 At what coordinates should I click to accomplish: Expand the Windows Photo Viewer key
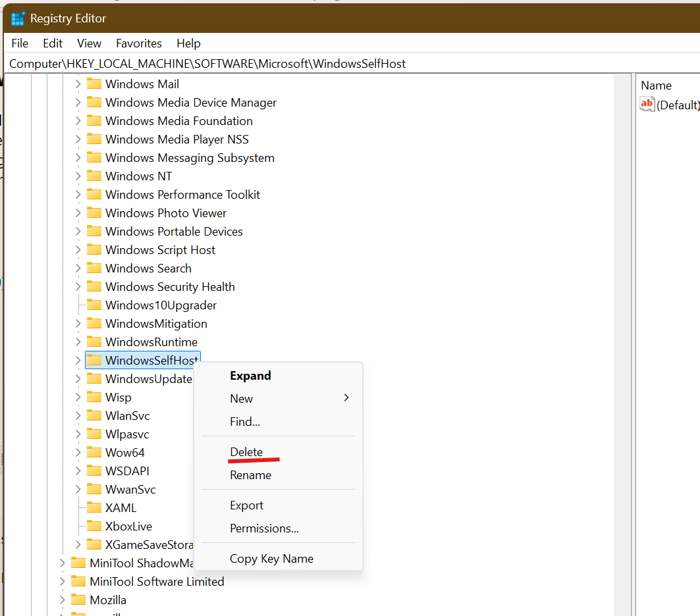pos(78,213)
